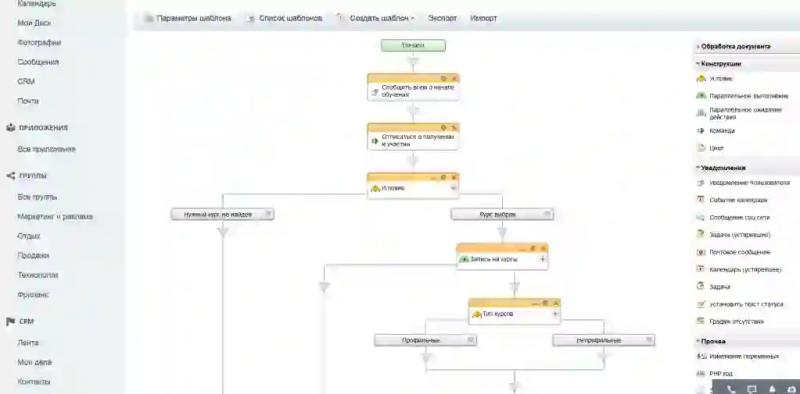This screenshot has width=800, height=394.
Task: Add branch with plus on 'Тип курсов'
Action: [555, 314]
